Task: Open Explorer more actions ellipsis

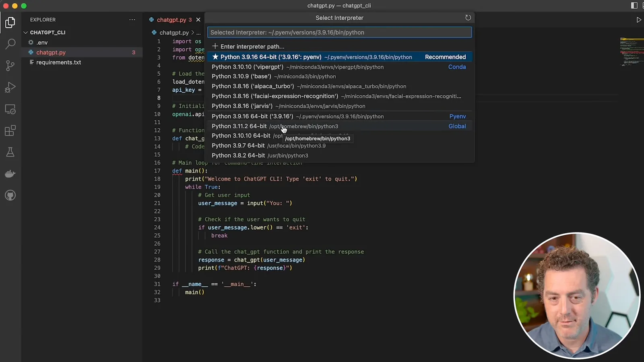Action: [x=132, y=20]
